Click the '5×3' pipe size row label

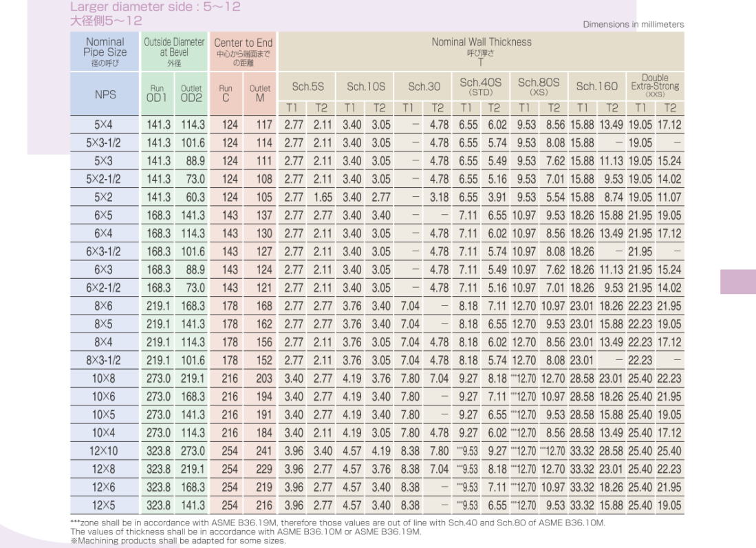click(x=103, y=161)
